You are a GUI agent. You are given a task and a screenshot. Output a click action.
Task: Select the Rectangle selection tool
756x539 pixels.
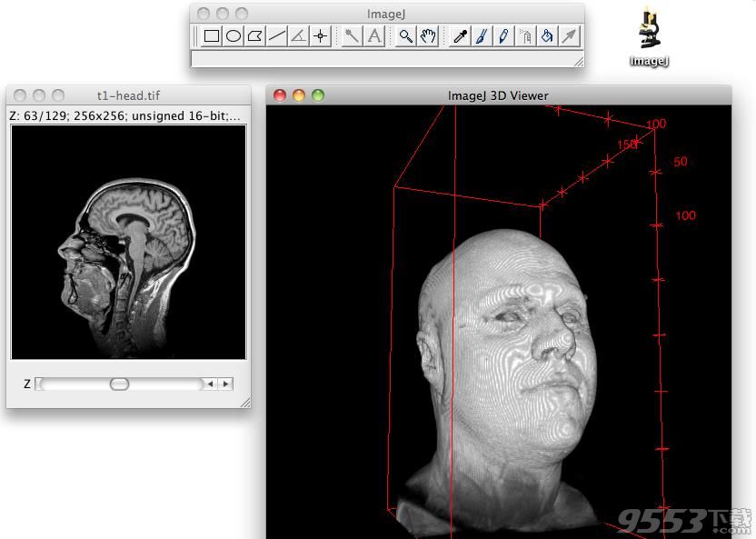(211, 36)
